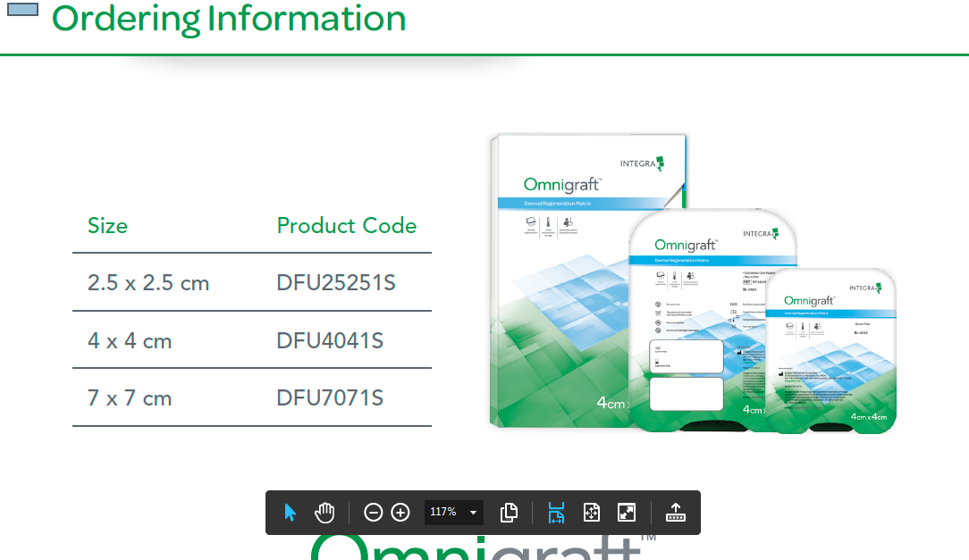Screen dimensions: 969x560
Task: Click the zoom out minus button
Action: [x=374, y=513]
